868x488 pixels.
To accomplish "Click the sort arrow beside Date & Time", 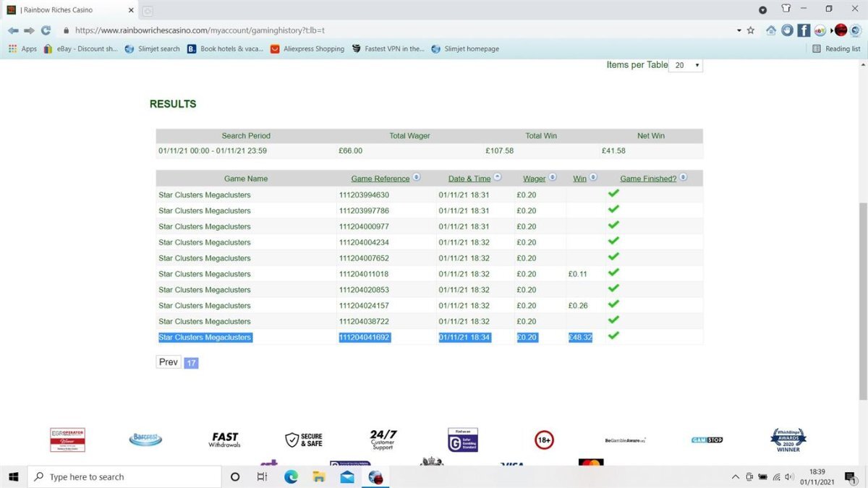I will tap(498, 178).
